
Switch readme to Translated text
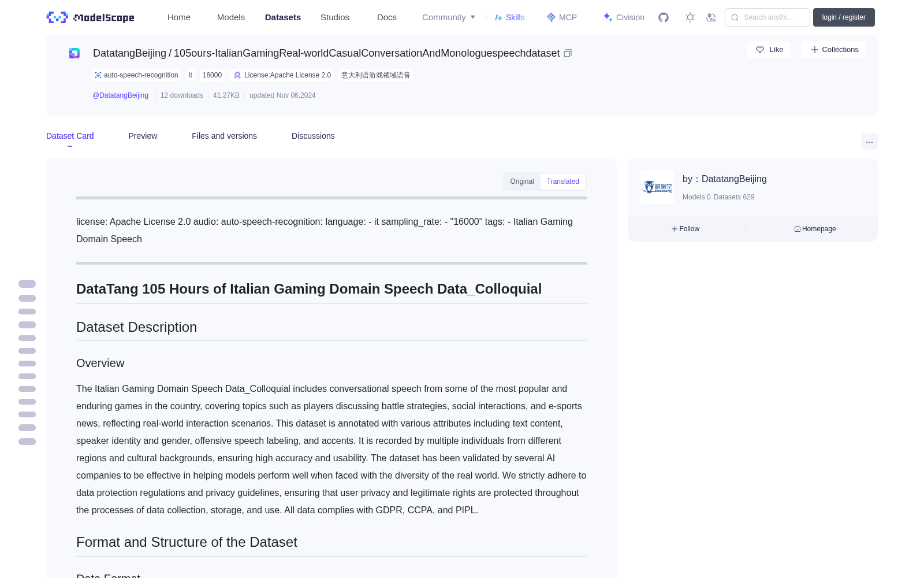tap(563, 181)
